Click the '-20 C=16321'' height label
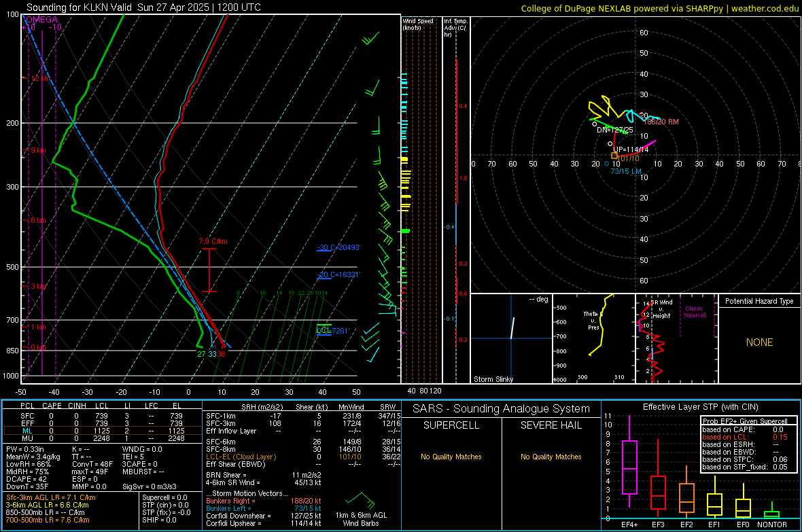Screen dimensions: 802x532 click(x=338, y=274)
